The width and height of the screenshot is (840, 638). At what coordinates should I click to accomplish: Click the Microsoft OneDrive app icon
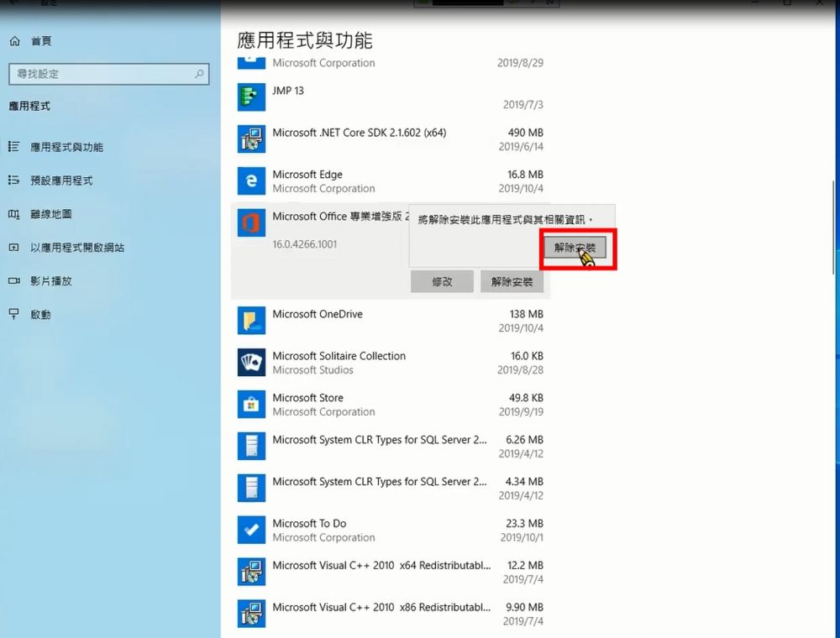coord(251,321)
